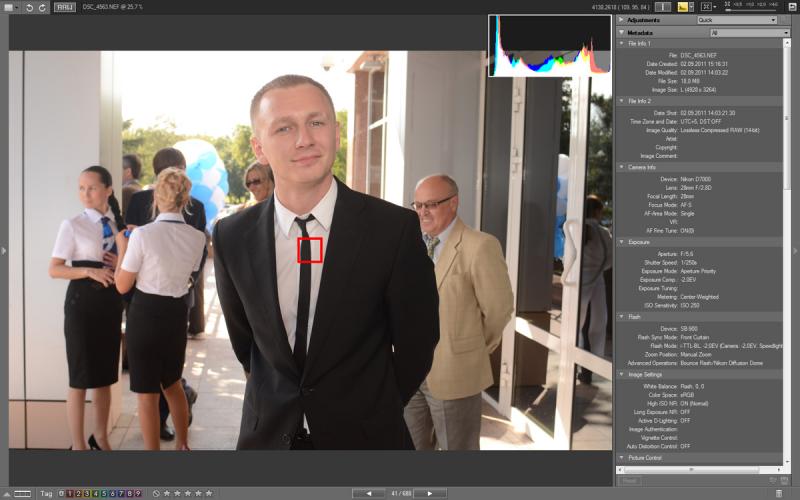Clear the star rating icon
This screenshot has width=800, height=500.
(x=156, y=493)
